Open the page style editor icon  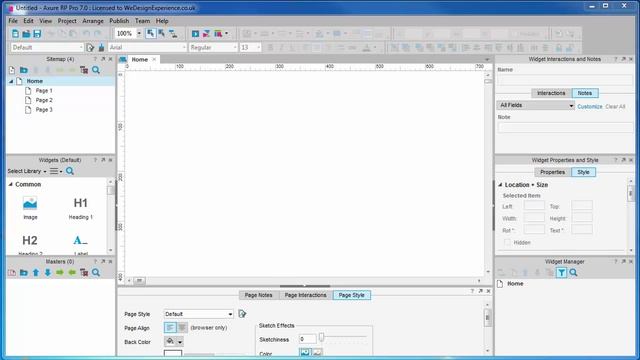[x=242, y=314]
